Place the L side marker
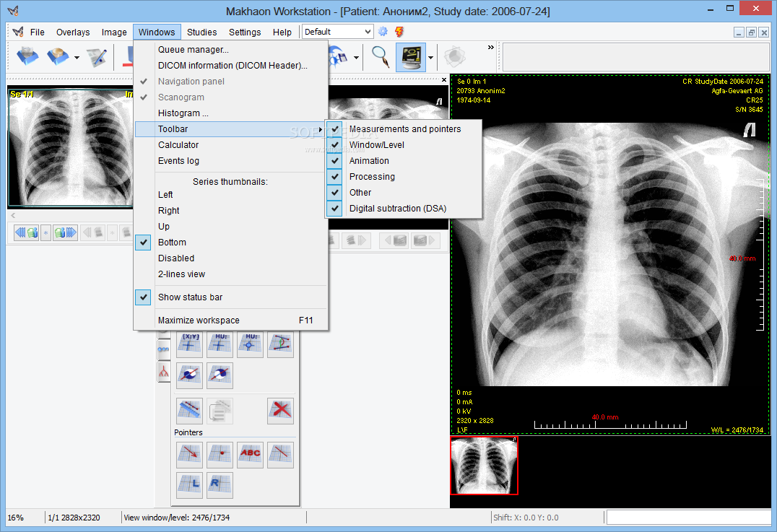Screen dimensions: 777x532 pyautogui.click(x=189, y=485)
